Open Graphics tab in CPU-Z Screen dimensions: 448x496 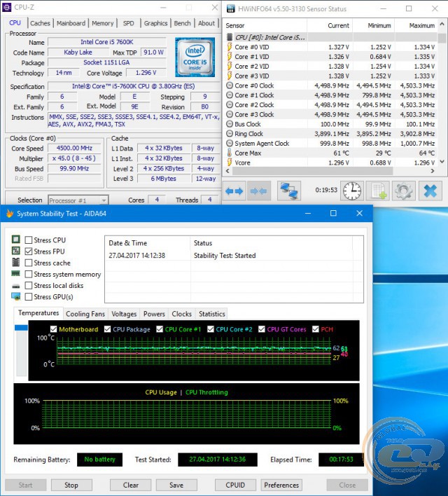click(155, 23)
